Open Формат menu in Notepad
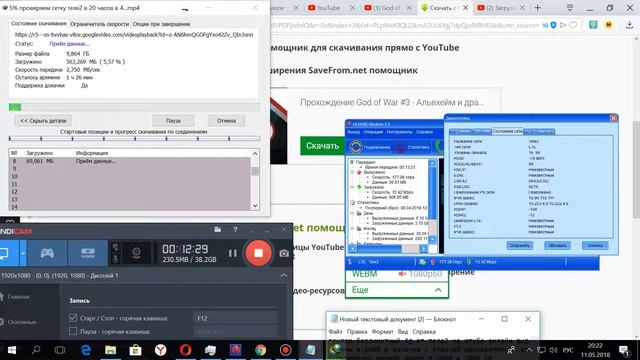640x360 pixels. [382, 332]
